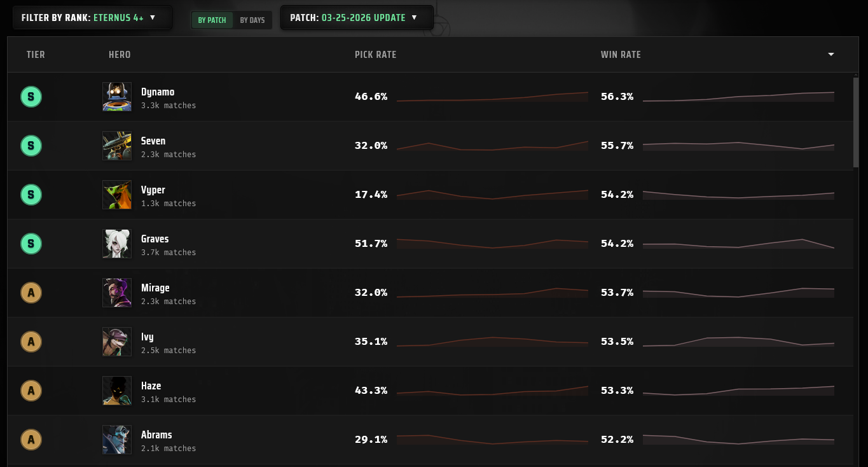Click the S tier badge for Vyper

[31, 195]
